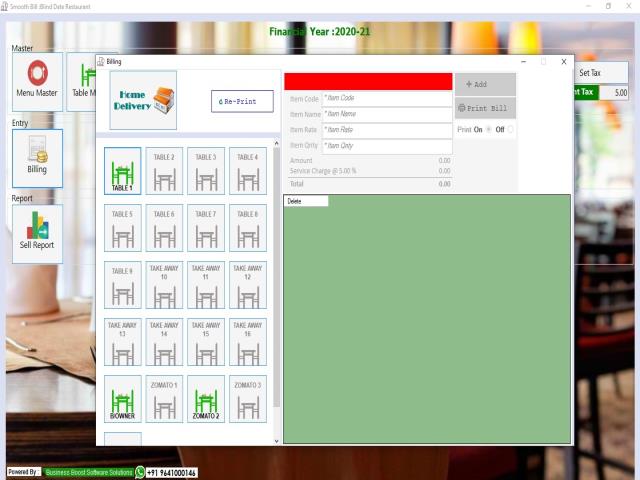Screen dimensions: 640x480
Task: Pick the ZOMATO 2 tile
Action: (206, 399)
